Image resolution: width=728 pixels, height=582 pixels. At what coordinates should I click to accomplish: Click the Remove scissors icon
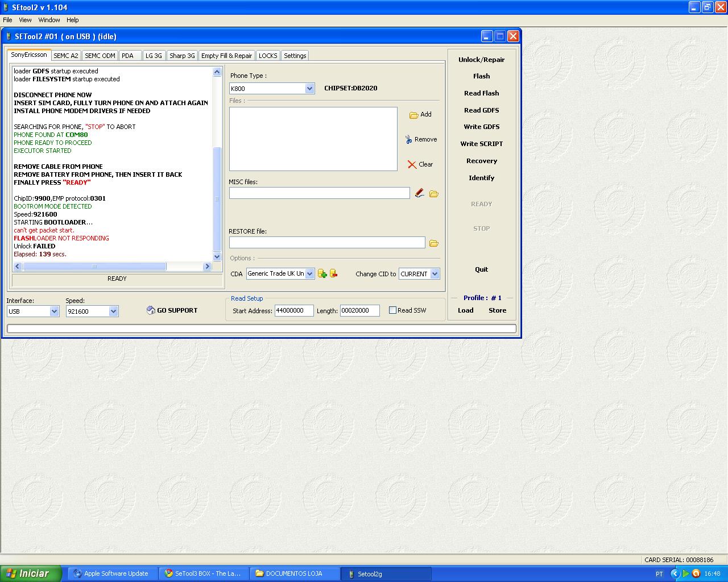pyautogui.click(x=408, y=139)
